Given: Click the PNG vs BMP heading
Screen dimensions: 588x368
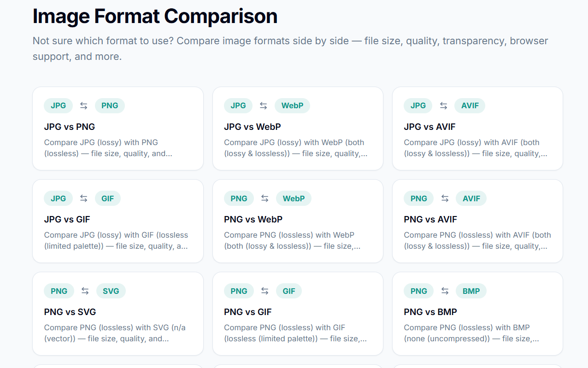Looking at the screenshot, I should 430,312.
